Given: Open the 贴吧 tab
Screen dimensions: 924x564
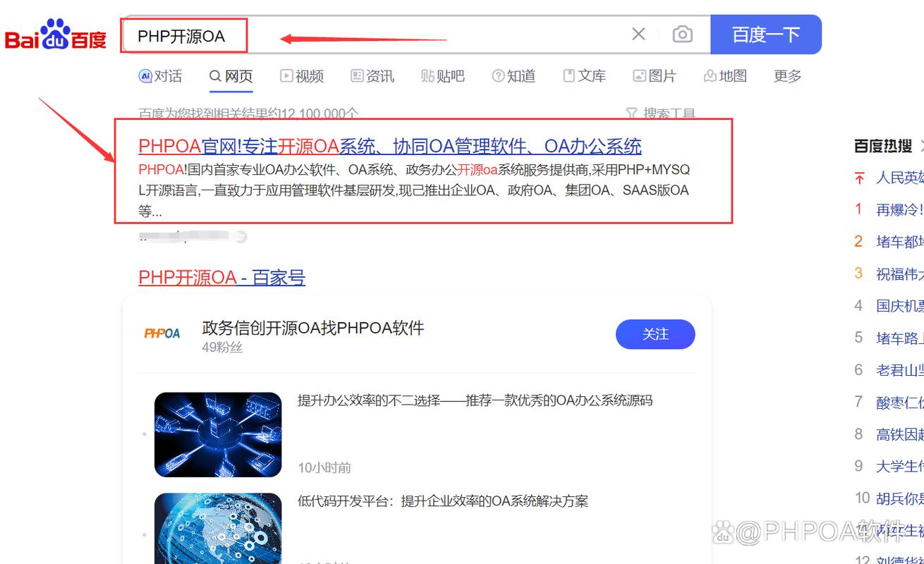Looking at the screenshot, I should click(x=443, y=76).
